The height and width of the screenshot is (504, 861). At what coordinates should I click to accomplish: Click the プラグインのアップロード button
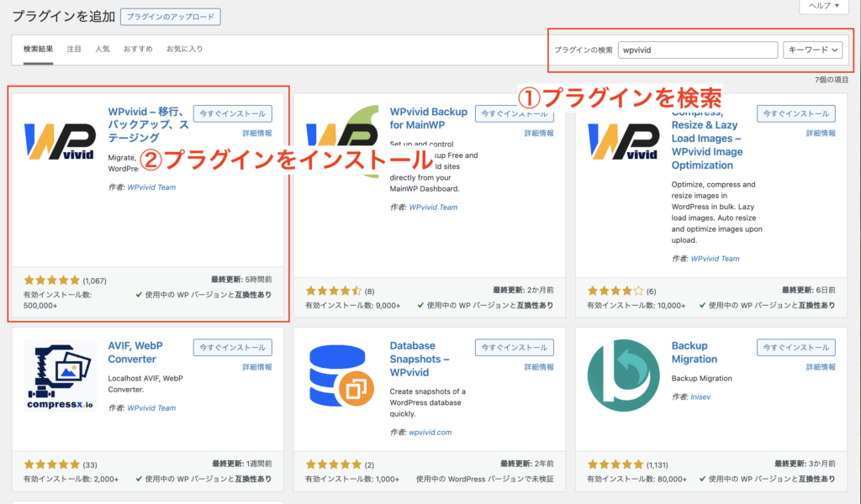(x=170, y=17)
